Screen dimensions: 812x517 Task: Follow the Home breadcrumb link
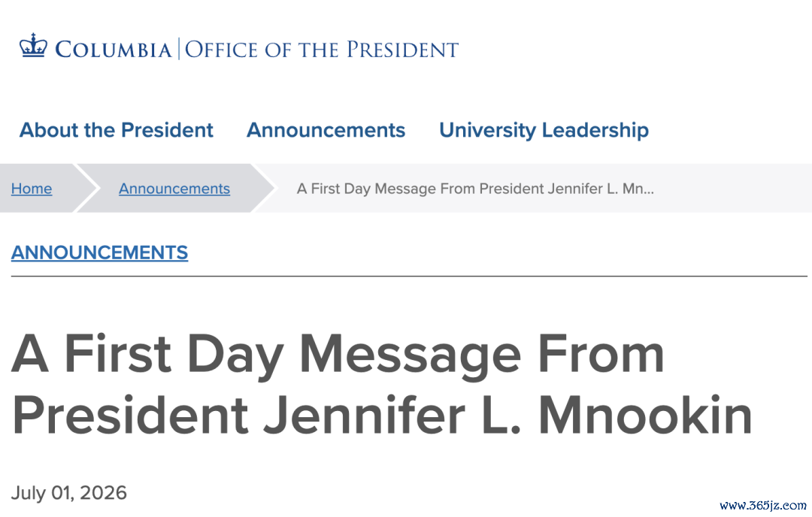[x=32, y=189]
